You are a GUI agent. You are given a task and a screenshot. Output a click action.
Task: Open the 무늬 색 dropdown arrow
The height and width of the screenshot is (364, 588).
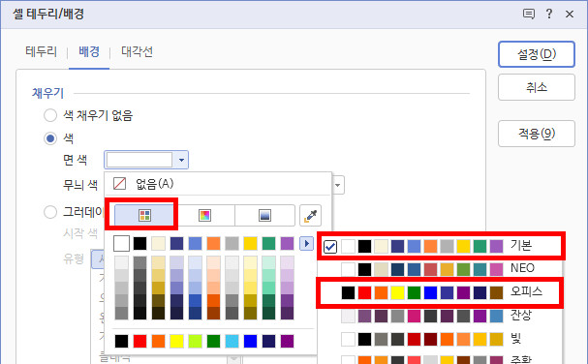point(337,185)
